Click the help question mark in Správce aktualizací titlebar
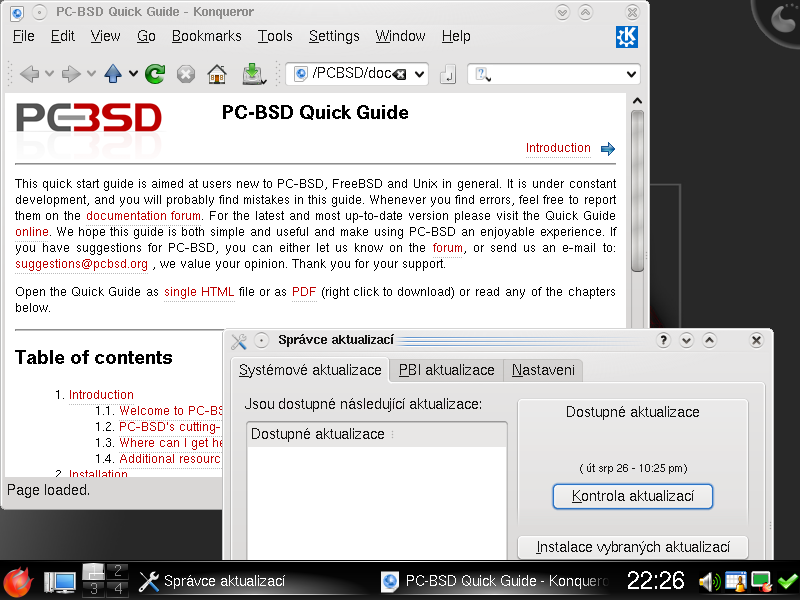 click(x=663, y=340)
